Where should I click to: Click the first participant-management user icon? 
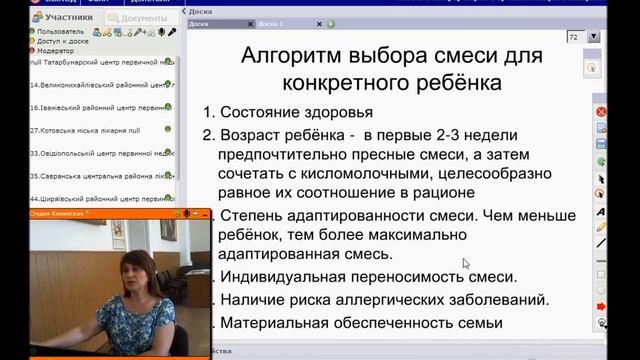(97, 32)
